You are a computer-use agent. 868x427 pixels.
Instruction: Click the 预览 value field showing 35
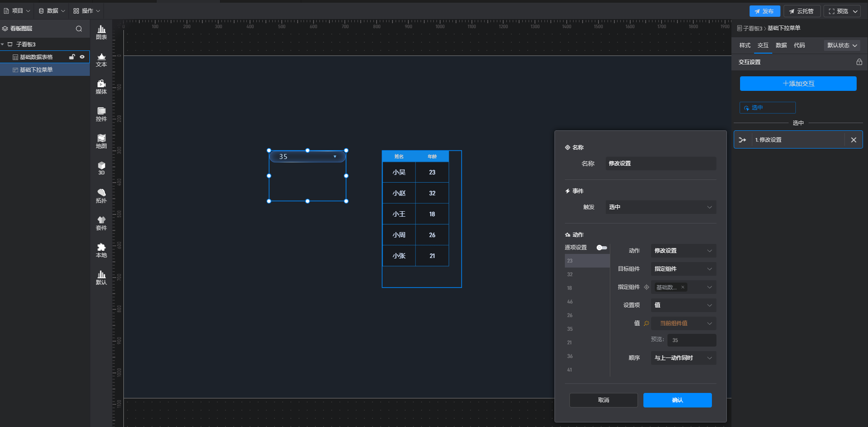691,340
